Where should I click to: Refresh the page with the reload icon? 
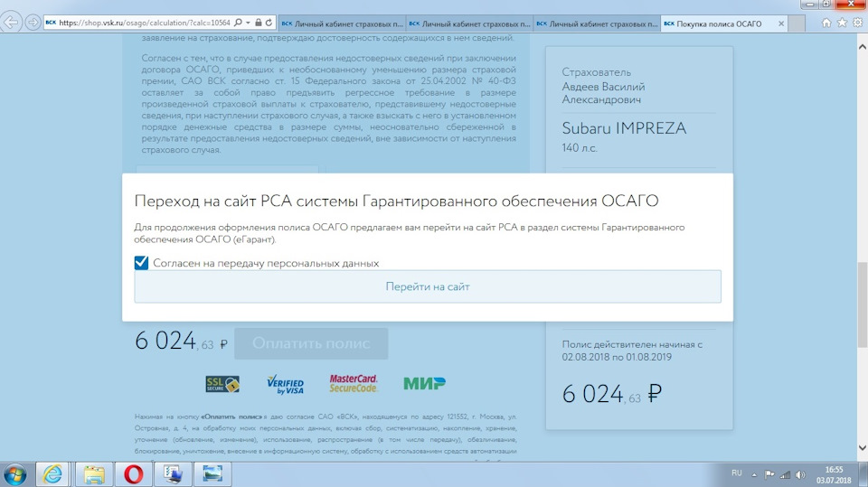pos(269,23)
